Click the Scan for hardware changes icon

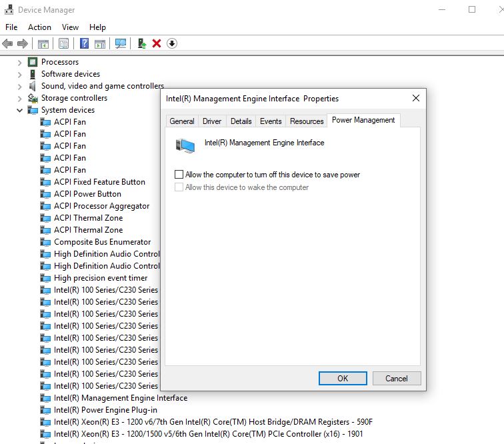pos(121,43)
